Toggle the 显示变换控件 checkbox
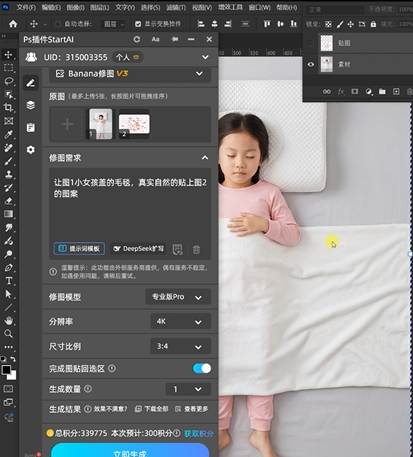The image size is (413, 457). pyautogui.click(x=138, y=24)
